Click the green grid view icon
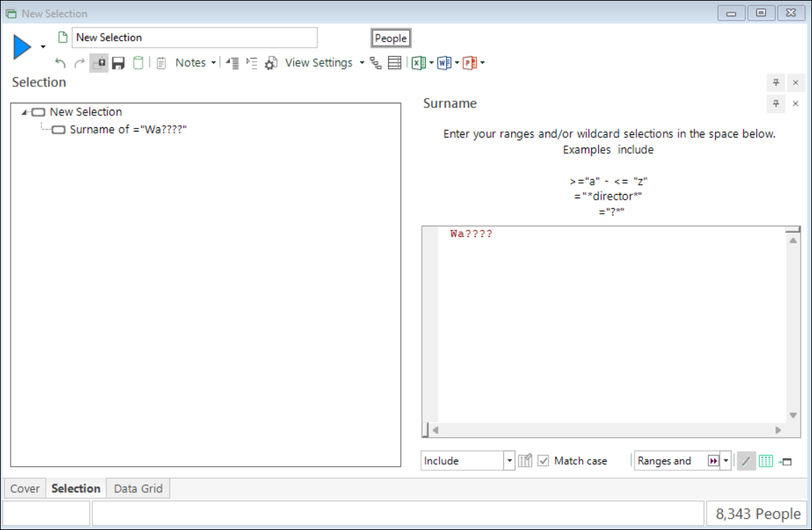Viewport: 812px width, 530px height. point(766,460)
